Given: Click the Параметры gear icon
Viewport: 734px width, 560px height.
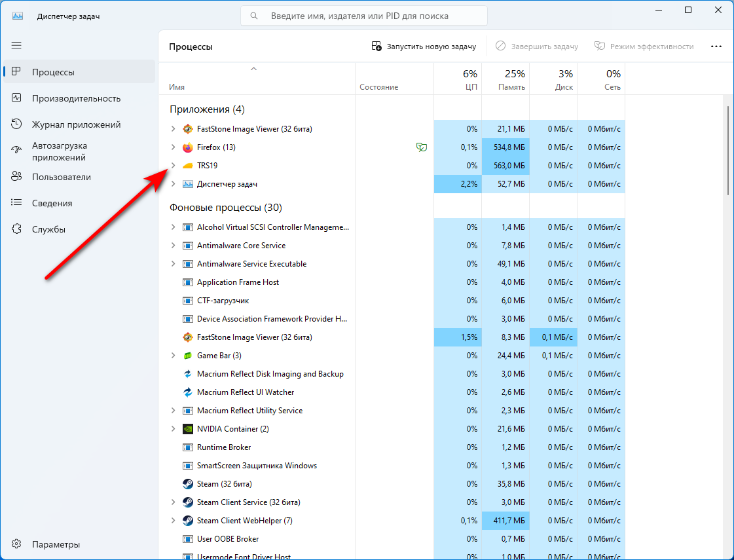Looking at the screenshot, I should pos(17,544).
